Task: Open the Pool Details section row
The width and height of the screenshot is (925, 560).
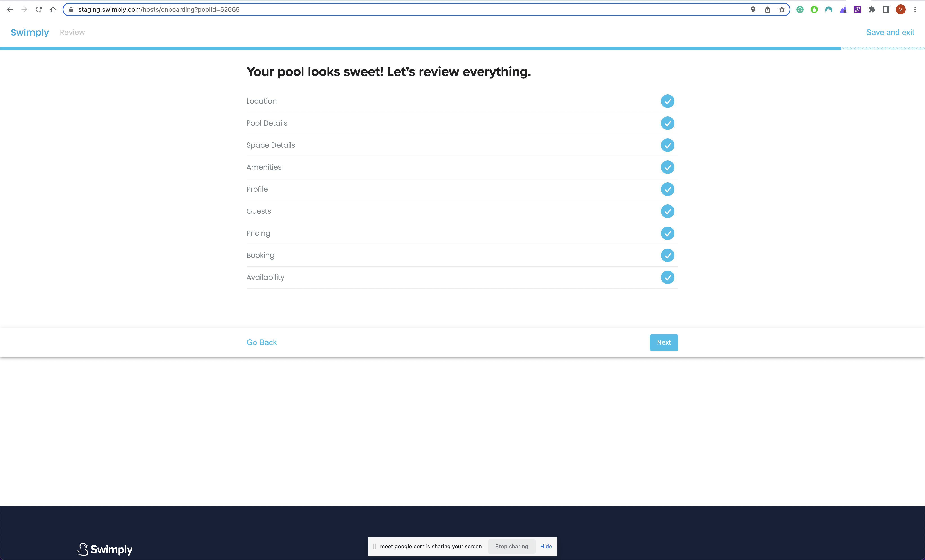Action: (x=267, y=123)
